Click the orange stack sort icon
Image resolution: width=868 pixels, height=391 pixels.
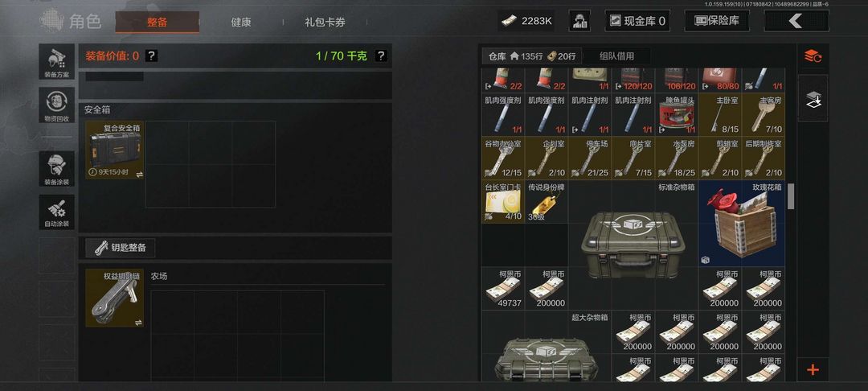point(813,56)
